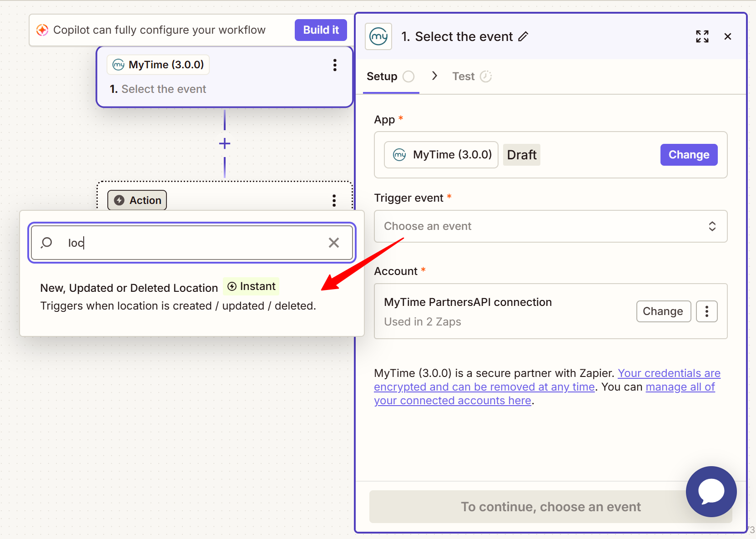The height and width of the screenshot is (539, 756).
Task: Click the event search input field
Action: click(x=192, y=243)
